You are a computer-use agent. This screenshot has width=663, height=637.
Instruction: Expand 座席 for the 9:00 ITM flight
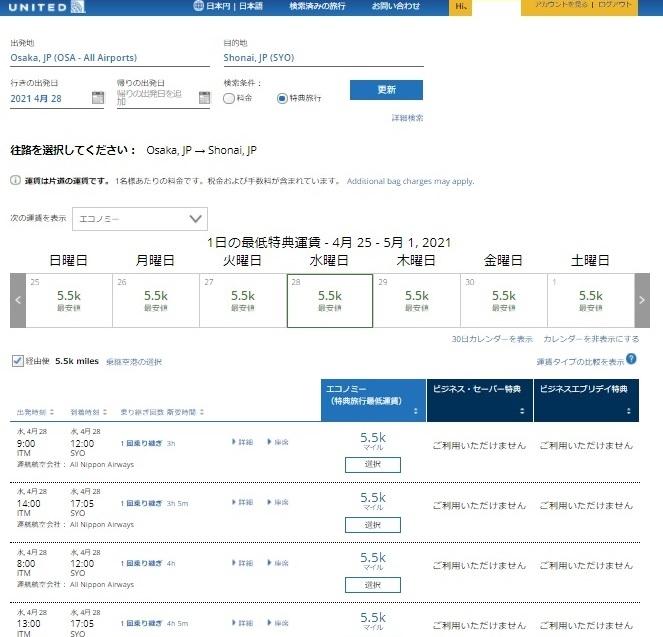[278, 442]
